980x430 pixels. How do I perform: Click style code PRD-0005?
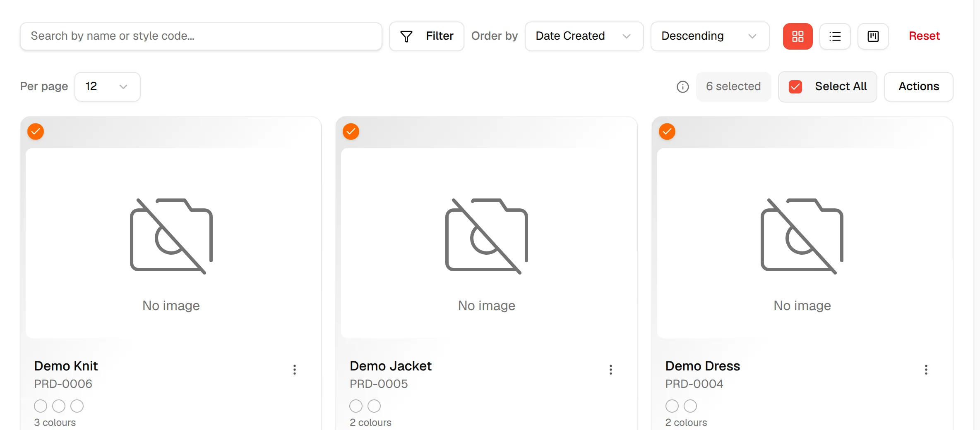[379, 384]
